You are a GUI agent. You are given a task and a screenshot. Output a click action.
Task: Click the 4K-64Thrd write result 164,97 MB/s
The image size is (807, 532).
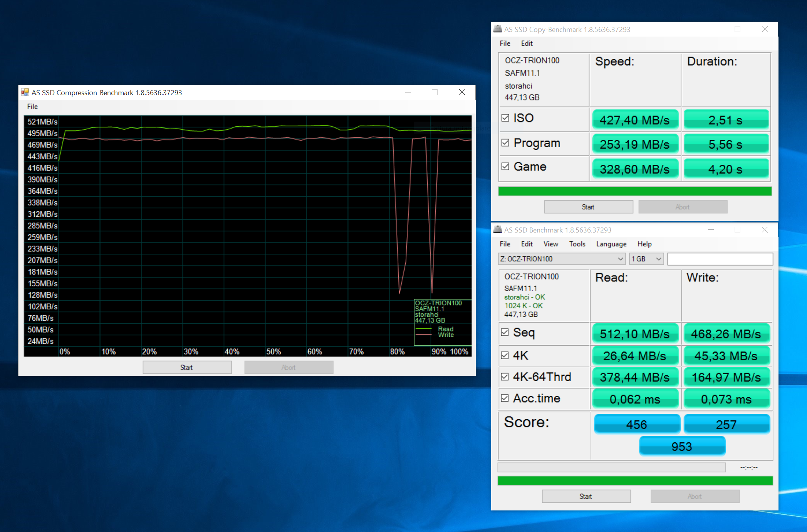[x=726, y=377]
